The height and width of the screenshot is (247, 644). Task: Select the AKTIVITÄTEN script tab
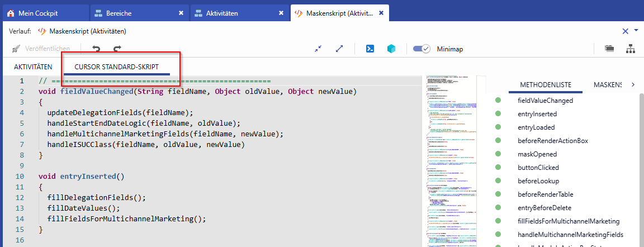[x=33, y=66]
